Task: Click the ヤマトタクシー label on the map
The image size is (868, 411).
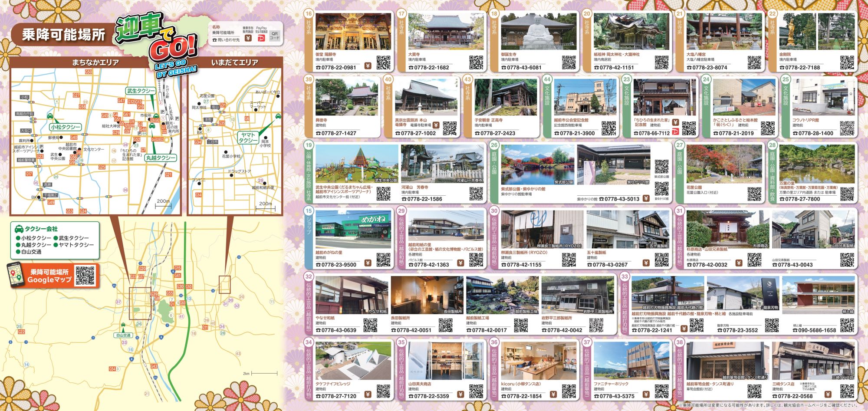Action: [x=248, y=138]
